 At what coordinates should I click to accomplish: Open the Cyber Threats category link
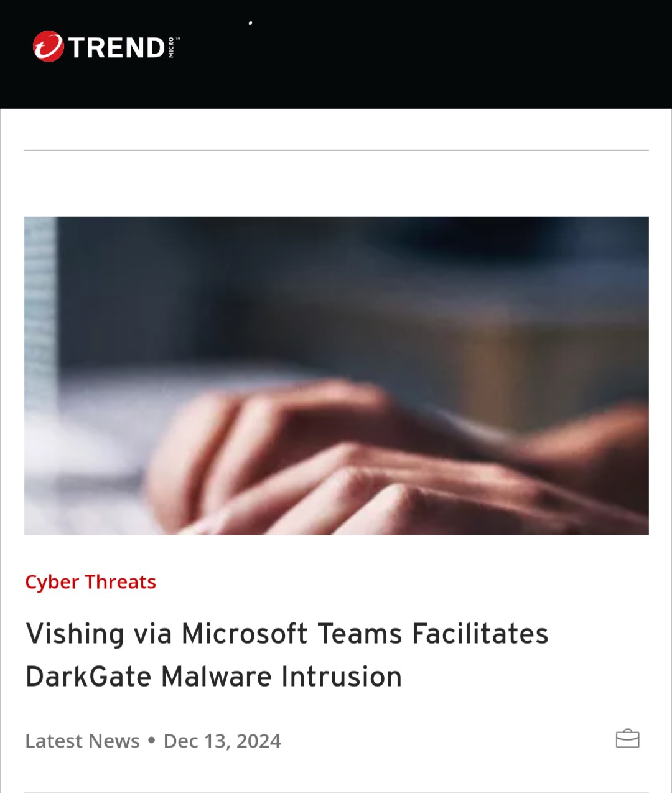(x=90, y=582)
